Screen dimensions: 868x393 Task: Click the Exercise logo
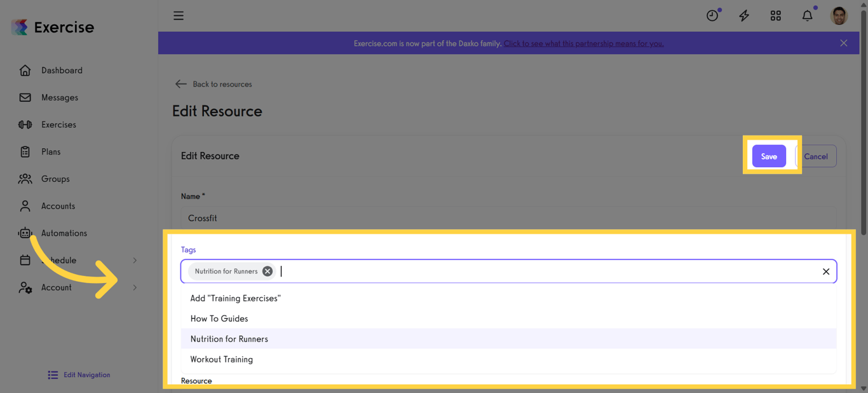[53, 27]
